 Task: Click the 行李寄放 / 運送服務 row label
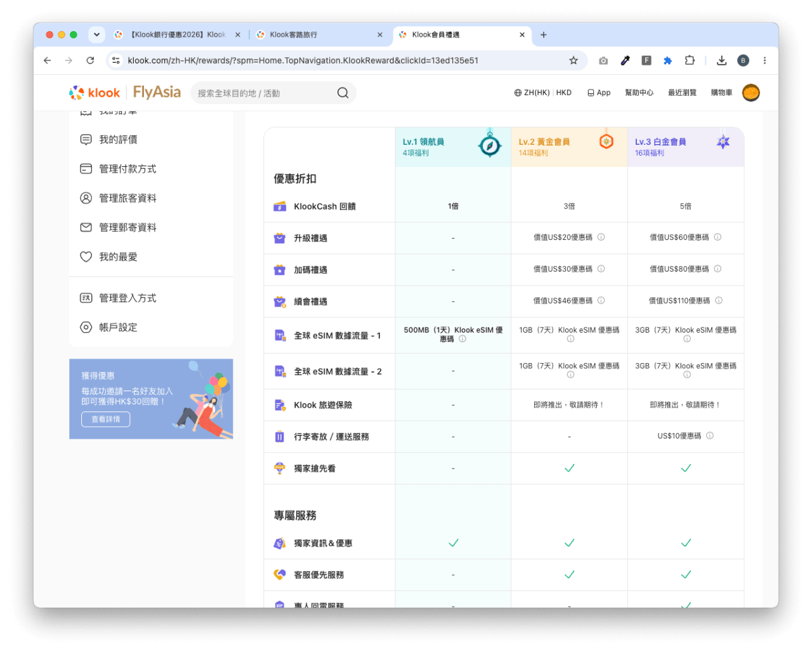[x=331, y=437]
